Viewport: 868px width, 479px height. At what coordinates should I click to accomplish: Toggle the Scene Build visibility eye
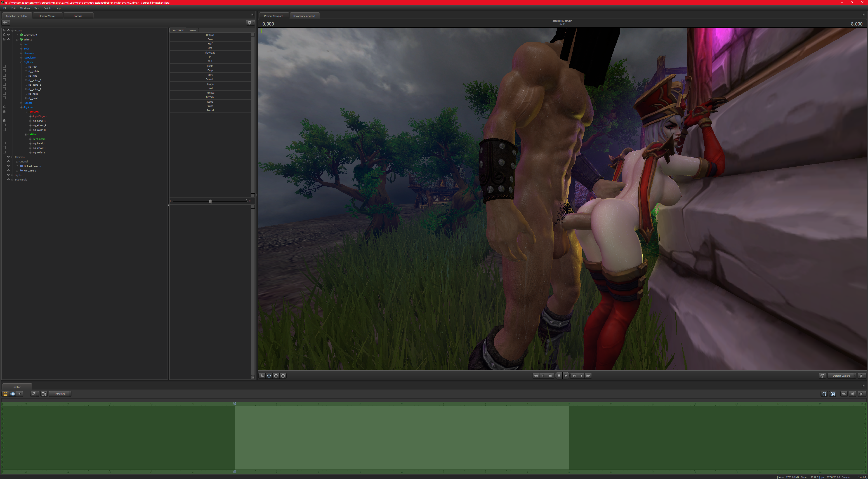coord(8,180)
